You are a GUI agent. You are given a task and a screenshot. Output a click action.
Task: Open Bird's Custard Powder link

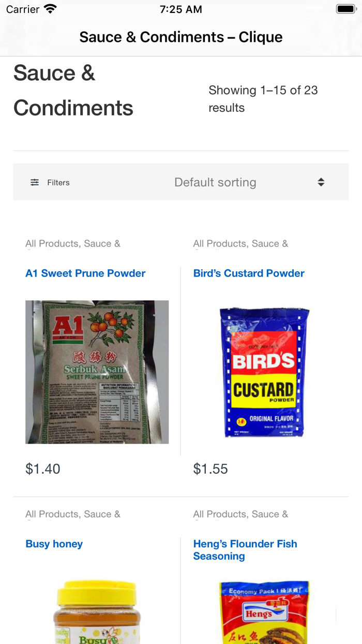point(249,273)
